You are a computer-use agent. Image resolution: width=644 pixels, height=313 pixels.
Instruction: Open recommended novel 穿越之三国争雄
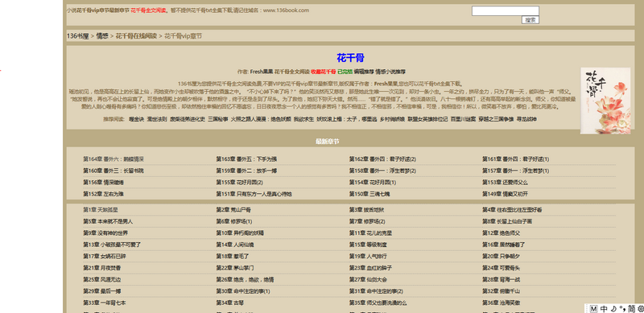(496, 120)
